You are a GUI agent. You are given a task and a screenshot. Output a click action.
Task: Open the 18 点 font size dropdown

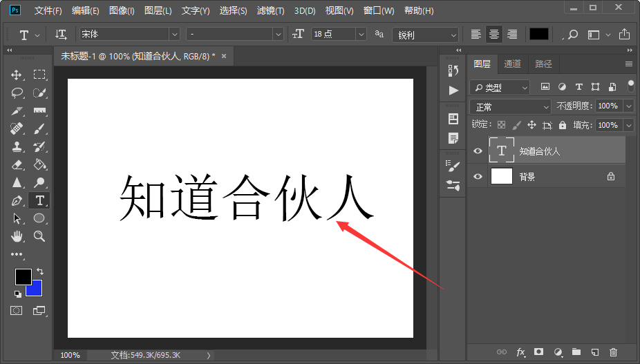(x=361, y=35)
